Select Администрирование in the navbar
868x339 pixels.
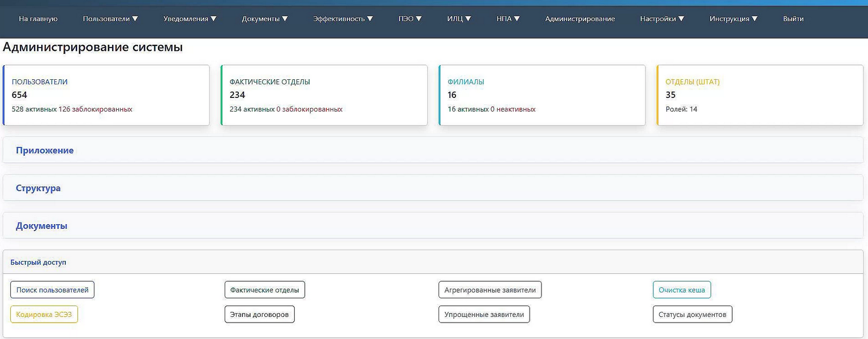[580, 19]
